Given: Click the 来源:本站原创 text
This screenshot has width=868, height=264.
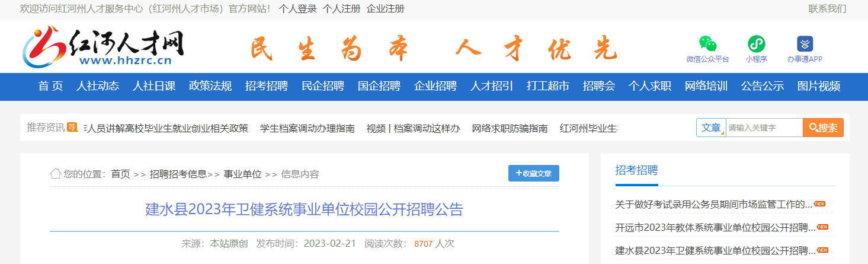Looking at the screenshot, I should point(214,243).
